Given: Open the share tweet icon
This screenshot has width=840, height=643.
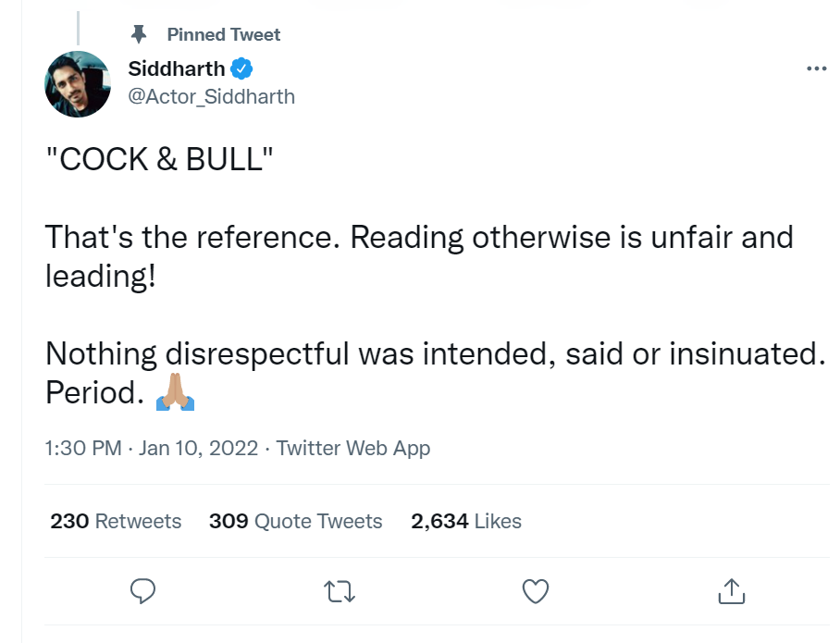Looking at the screenshot, I should (x=731, y=591).
